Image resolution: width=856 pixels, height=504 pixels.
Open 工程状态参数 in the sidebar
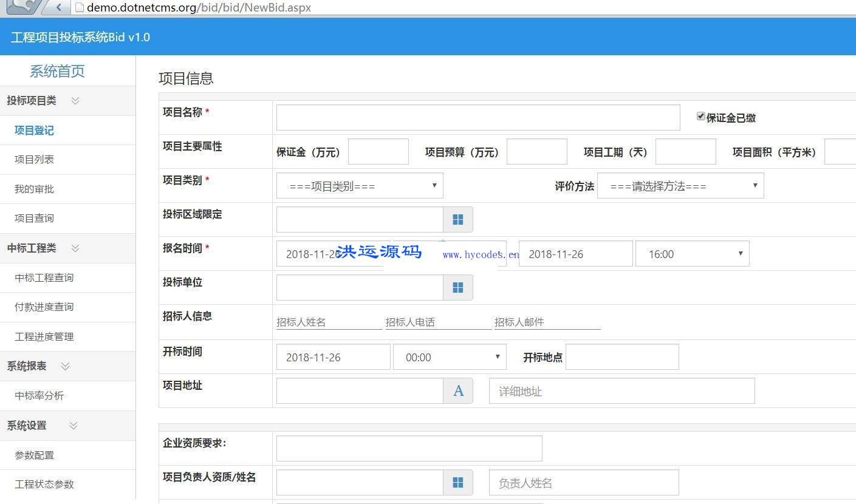click(44, 485)
